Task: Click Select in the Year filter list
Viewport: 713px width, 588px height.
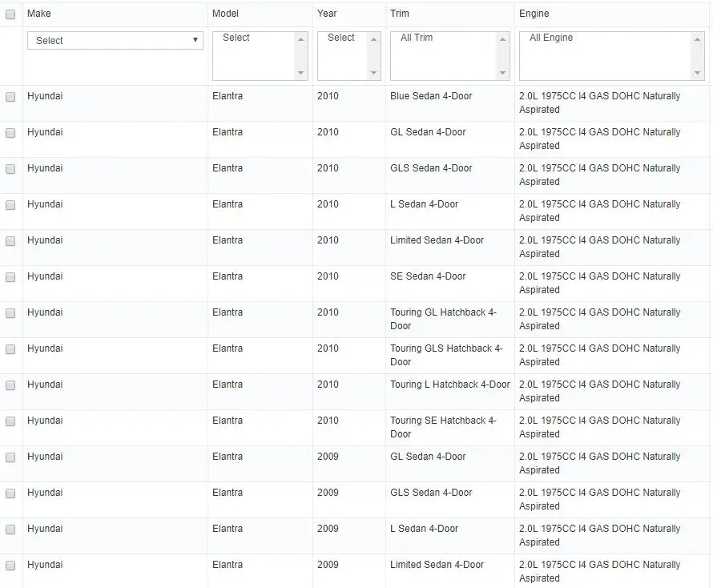Action: [x=341, y=38]
